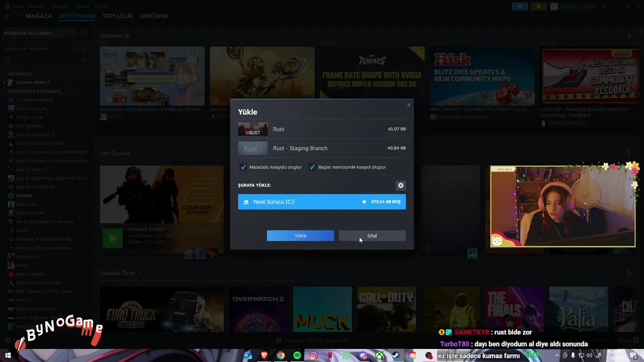
Task: Select Aimlabs in game list
Action: [24, 196]
